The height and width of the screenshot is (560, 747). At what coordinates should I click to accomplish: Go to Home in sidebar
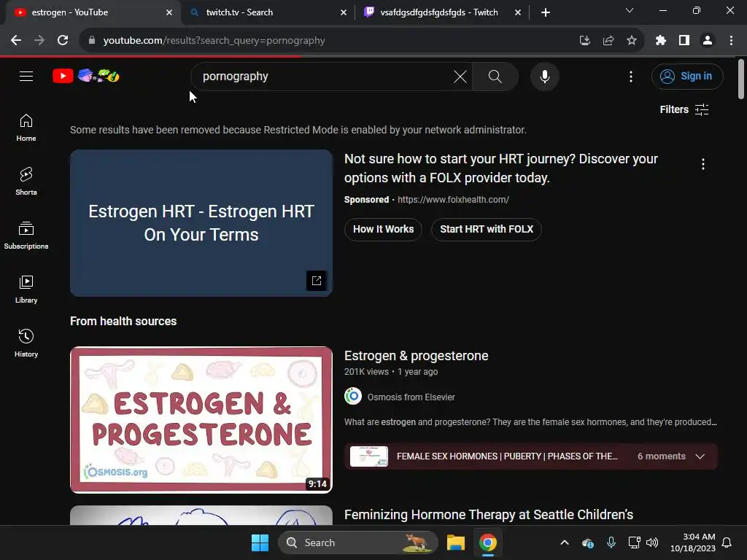click(26, 128)
